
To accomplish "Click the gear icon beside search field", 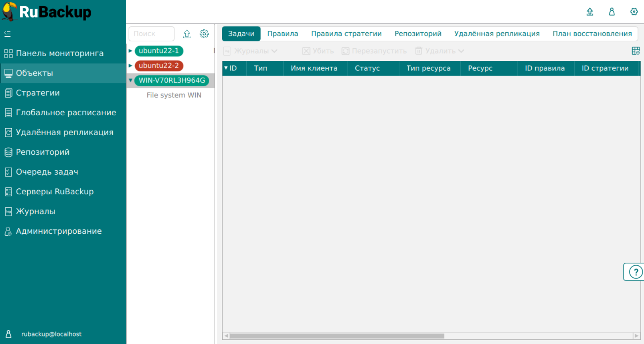I will tap(204, 34).
